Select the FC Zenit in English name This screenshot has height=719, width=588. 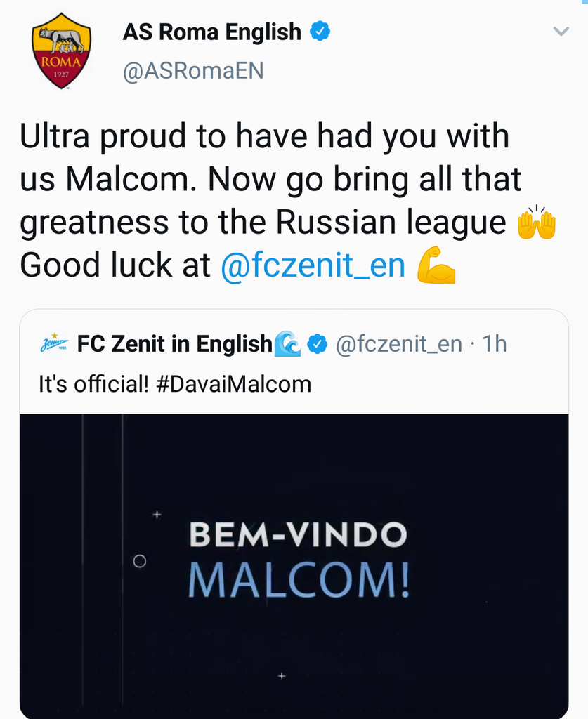pos(174,344)
